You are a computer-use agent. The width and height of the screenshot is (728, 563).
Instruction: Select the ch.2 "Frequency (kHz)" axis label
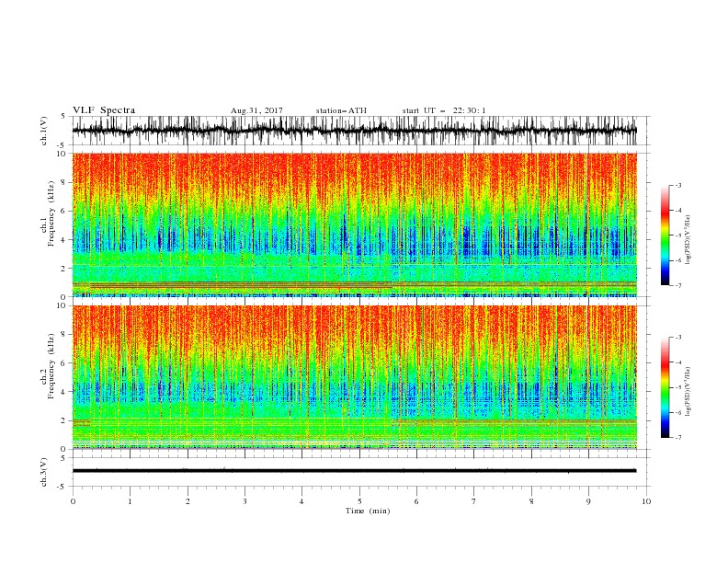[x=51, y=366]
